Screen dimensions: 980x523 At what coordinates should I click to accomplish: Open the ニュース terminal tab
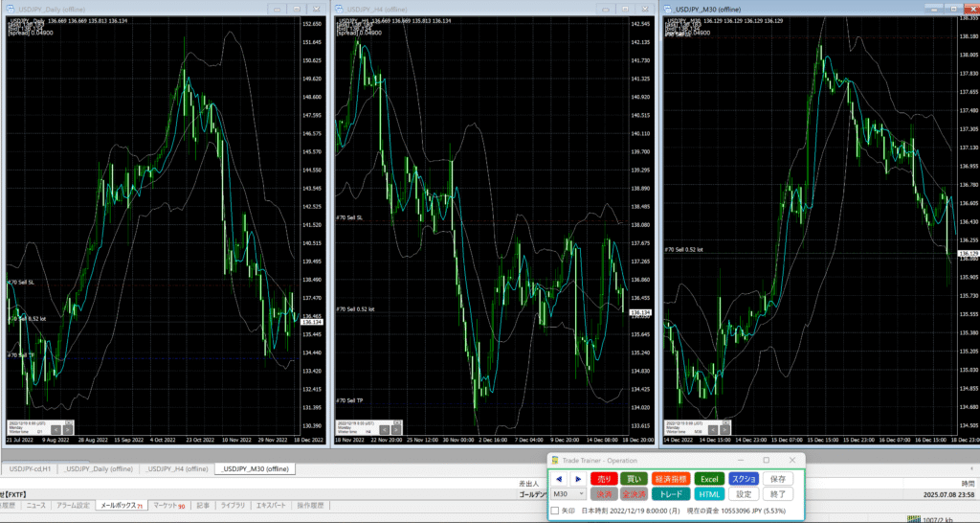35,505
